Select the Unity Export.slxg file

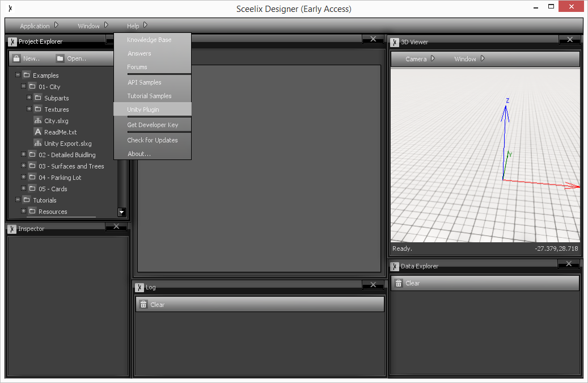(68, 144)
